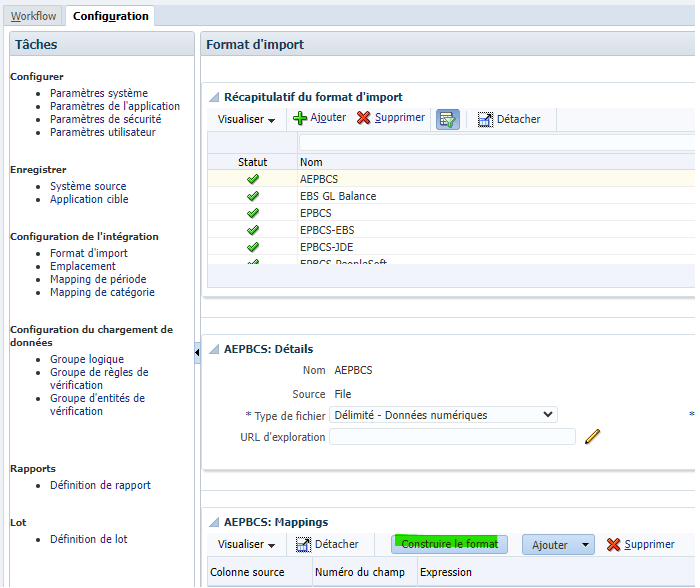The image size is (700, 588).
Task: Click the green check status of EPBCS-EBS row
Action: [253, 230]
